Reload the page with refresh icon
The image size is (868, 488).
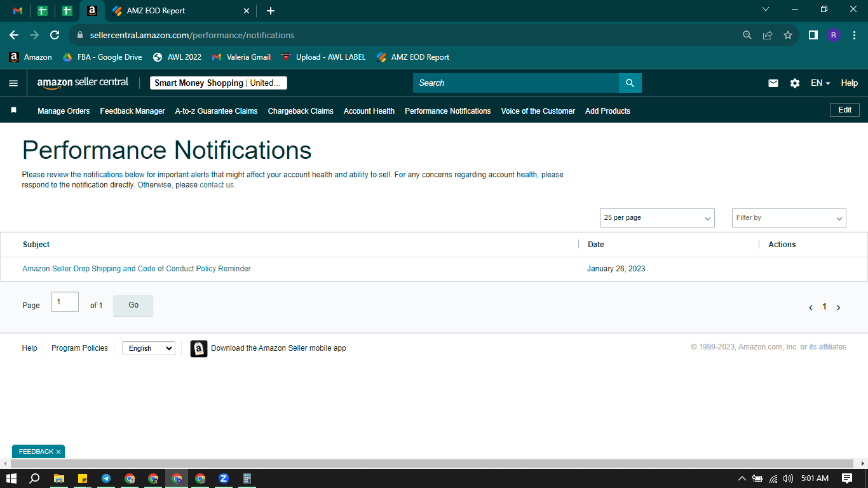point(55,35)
